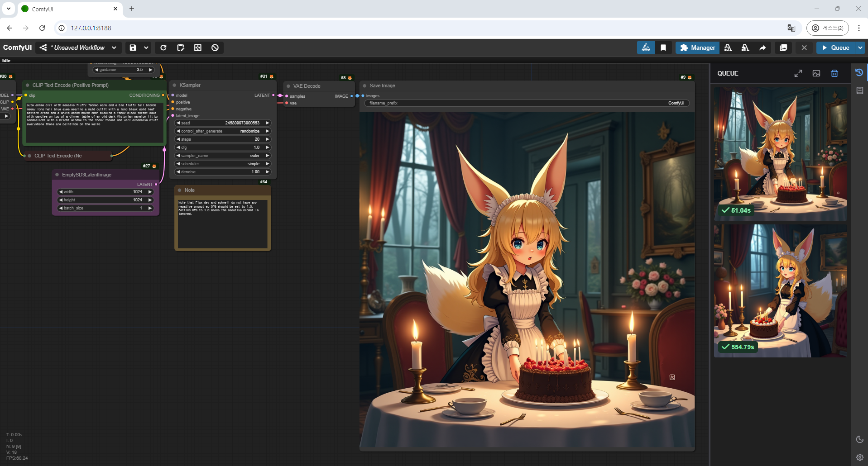868x466 pixels.
Task: Click the second vacuum free cache icon
Action: (x=745, y=48)
